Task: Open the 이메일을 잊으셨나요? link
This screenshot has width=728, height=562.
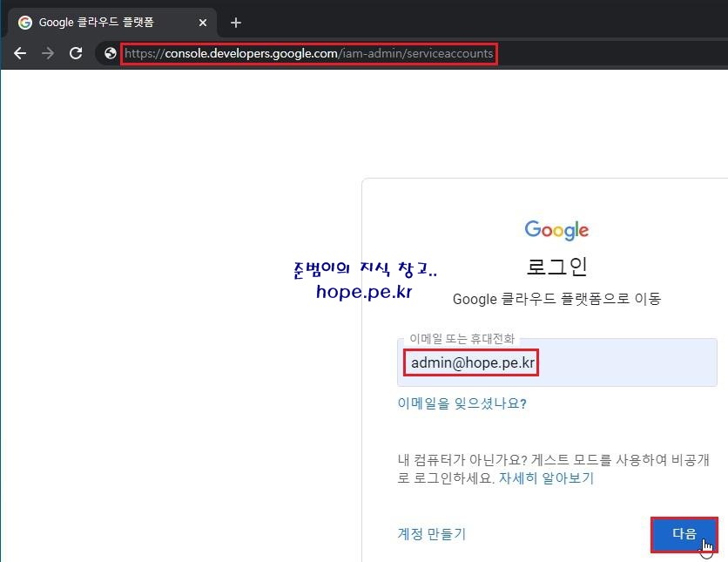Action: pyautogui.click(x=462, y=403)
